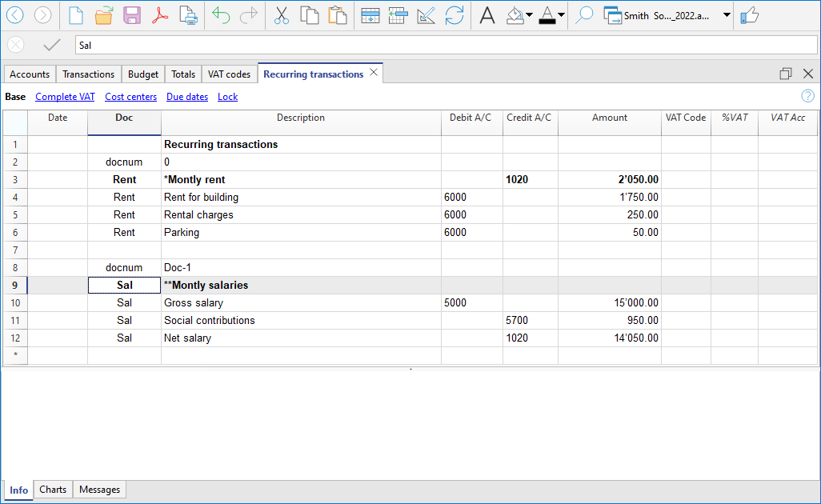Click the Undo arrow icon
821x504 pixels.
(221, 15)
